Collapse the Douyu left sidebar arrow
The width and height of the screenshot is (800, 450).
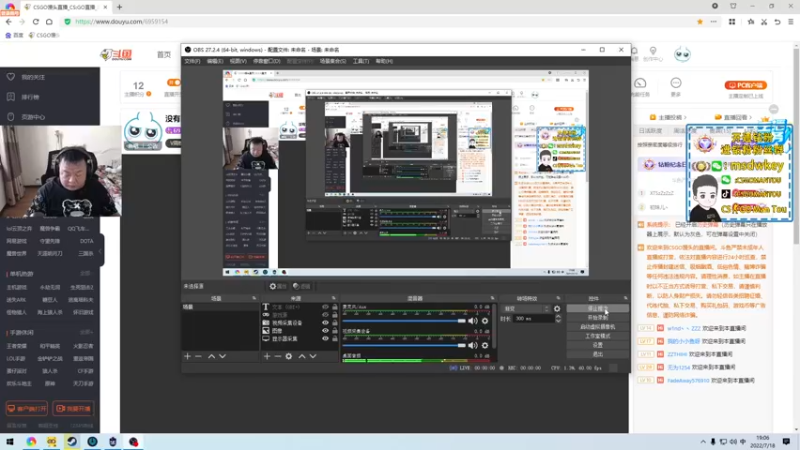click(x=101, y=251)
